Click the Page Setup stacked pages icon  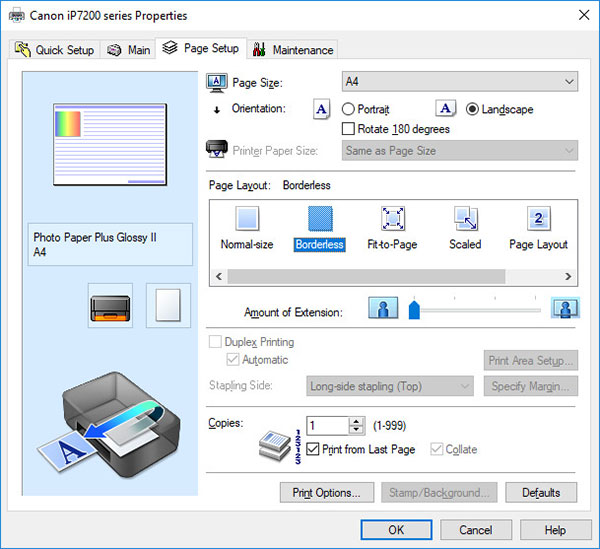pyautogui.click(x=170, y=48)
